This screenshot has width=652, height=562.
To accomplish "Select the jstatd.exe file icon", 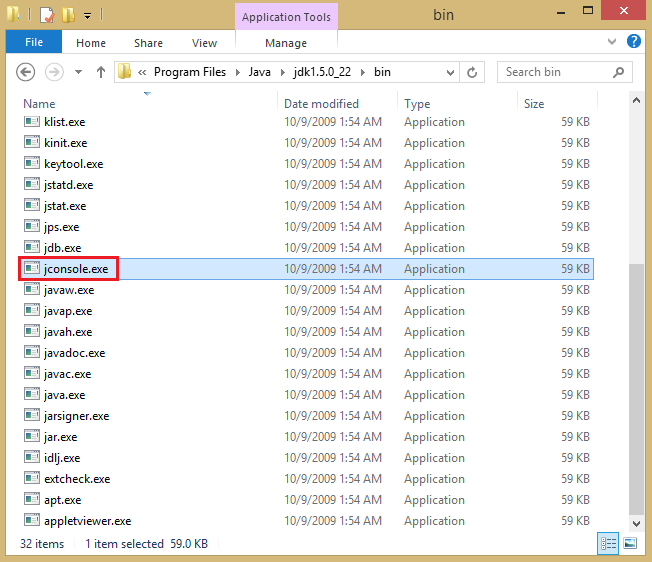I will [32, 185].
